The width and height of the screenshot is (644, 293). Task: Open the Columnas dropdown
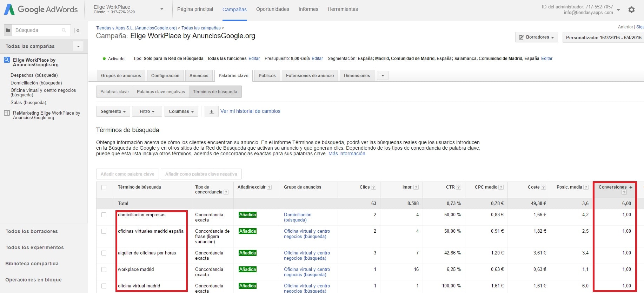pyautogui.click(x=181, y=111)
